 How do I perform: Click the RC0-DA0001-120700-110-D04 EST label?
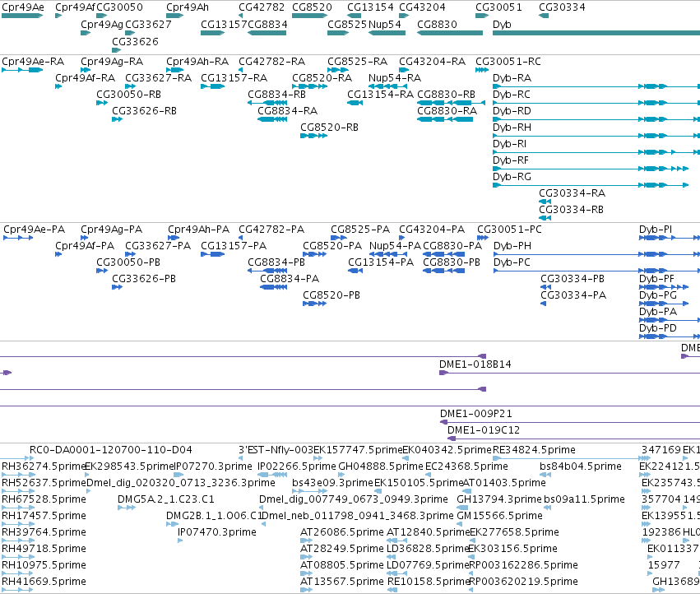[111, 450]
